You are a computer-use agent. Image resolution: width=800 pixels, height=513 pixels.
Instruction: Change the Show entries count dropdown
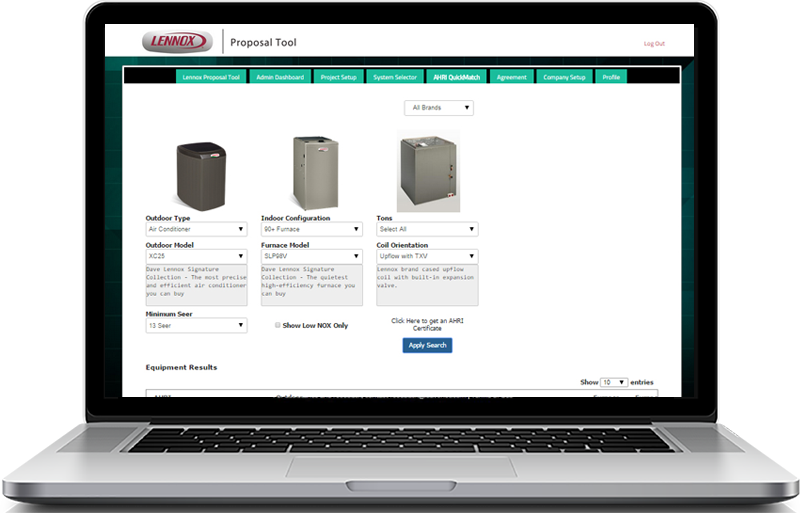point(613,382)
